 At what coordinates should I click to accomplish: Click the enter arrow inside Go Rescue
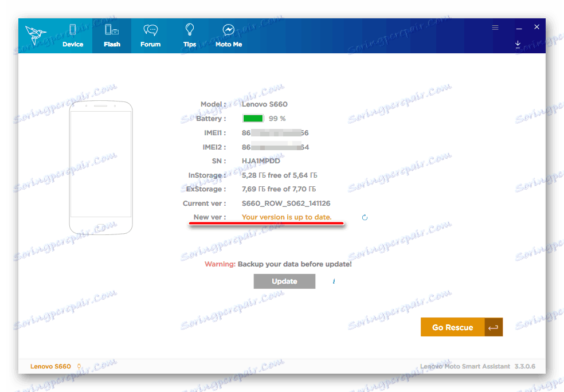[x=493, y=327]
